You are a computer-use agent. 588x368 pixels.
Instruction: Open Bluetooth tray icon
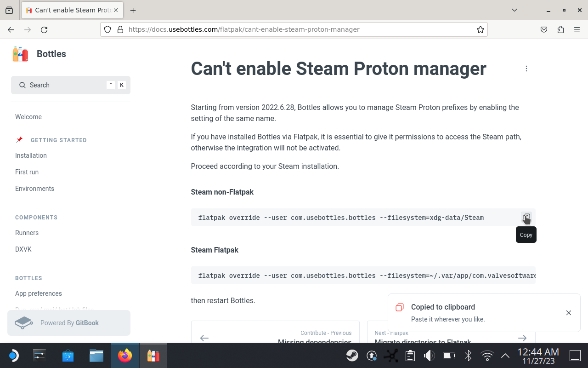(468, 356)
